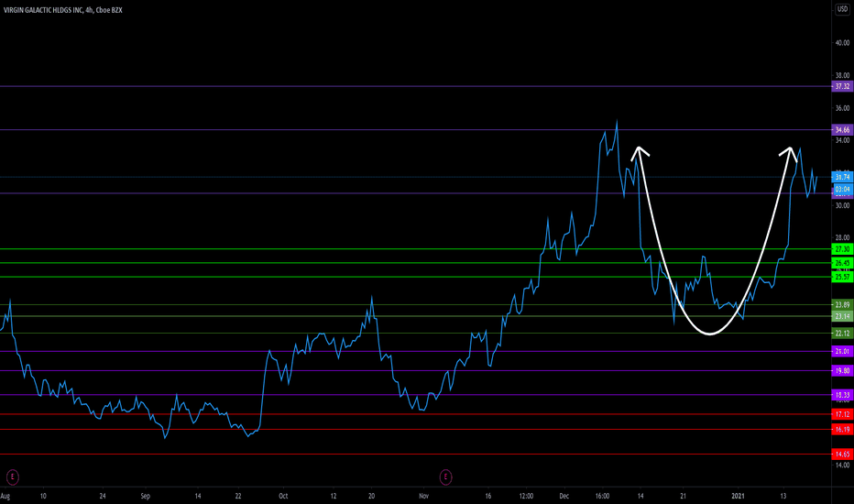The image size is (854, 504).
Task: Click the 03:04 countdown timer label
Action: (842, 189)
